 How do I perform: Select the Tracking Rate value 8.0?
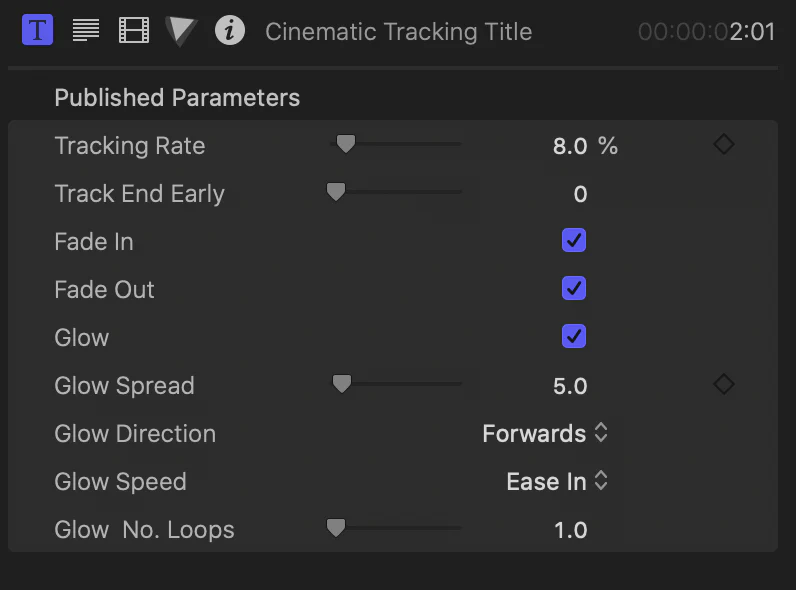(570, 146)
